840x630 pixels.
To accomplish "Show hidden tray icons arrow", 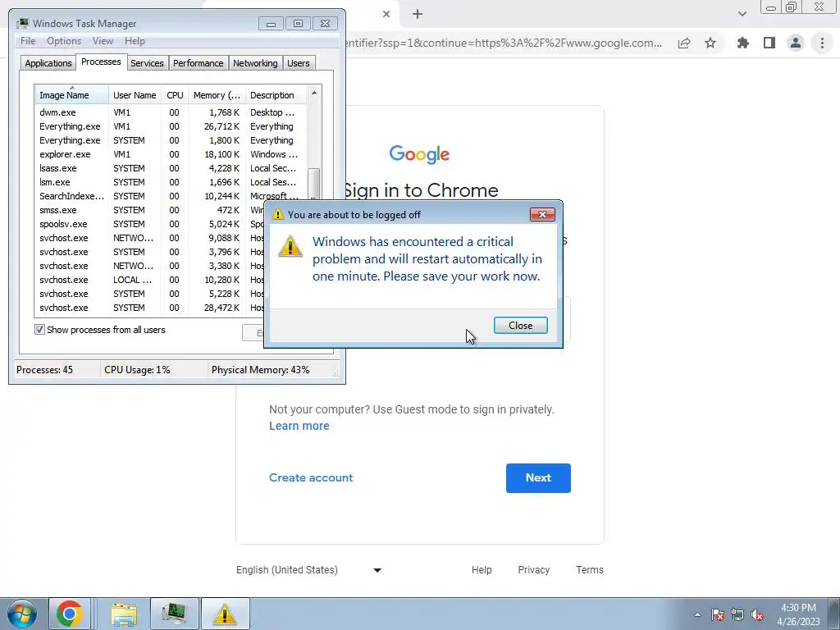I will click(697, 614).
